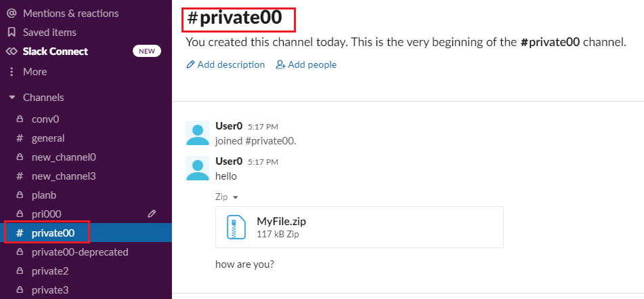Click the User0 name on the joined message
This screenshot has height=299, width=644.
click(229, 126)
